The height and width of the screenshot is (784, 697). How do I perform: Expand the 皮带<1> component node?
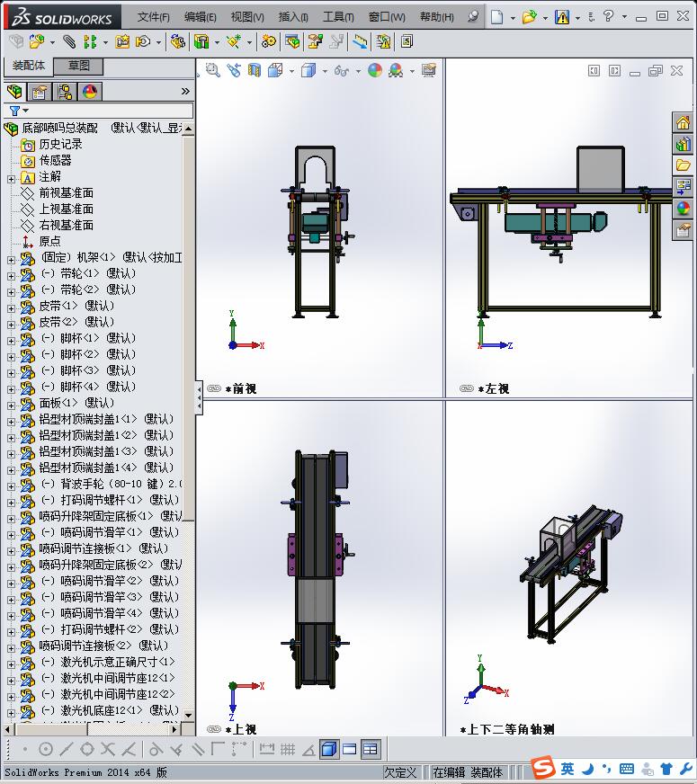tap(11, 308)
